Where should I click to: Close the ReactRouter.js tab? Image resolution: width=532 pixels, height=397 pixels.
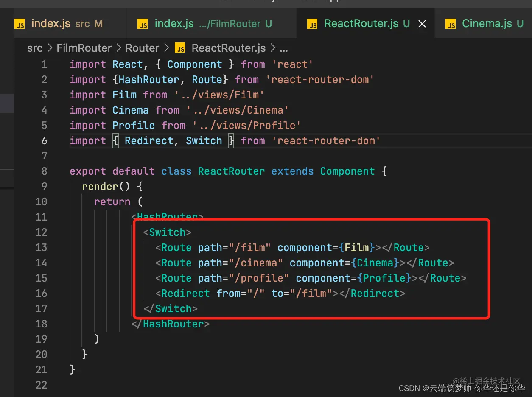click(422, 24)
